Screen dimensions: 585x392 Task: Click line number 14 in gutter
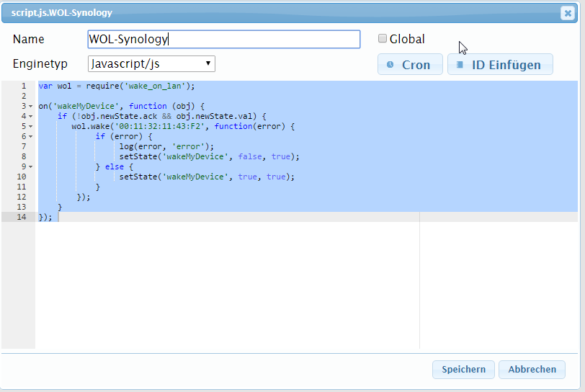[x=22, y=217]
